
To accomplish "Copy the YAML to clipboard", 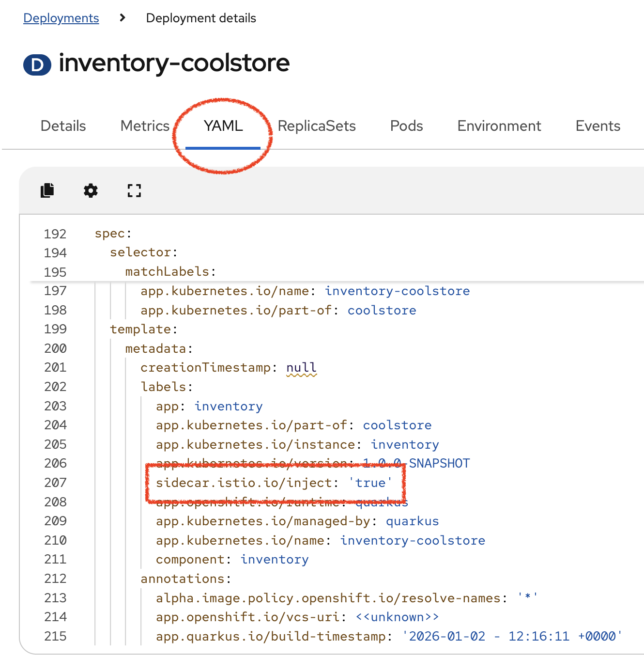I will click(x=47, y=191).
